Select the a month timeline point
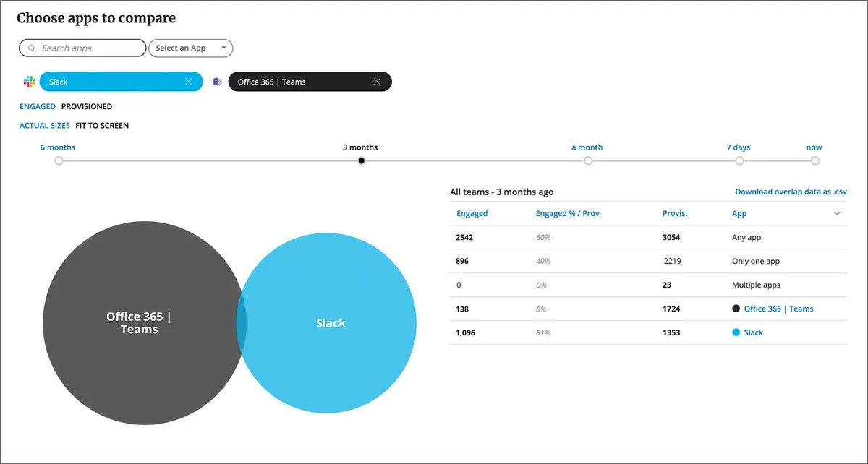Image resolution: width=868 pixels, height=464 pixels. point(588,160)
